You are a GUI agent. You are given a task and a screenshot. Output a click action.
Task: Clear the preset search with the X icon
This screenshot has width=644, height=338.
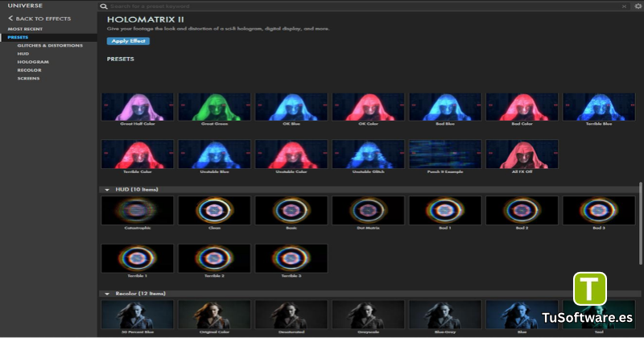point(624,6)
